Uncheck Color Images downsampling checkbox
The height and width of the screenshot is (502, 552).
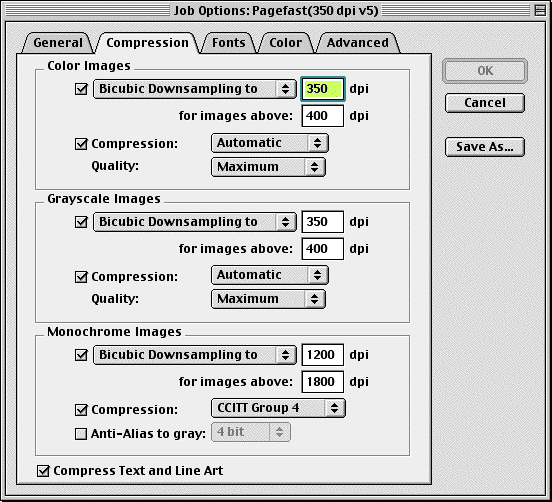coord(81,89)
